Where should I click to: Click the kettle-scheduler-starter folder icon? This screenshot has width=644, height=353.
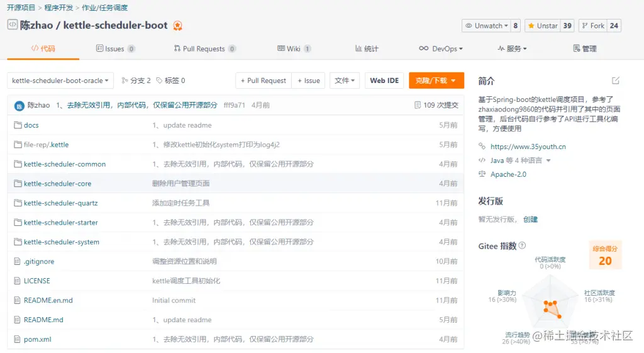pos(18,222)
